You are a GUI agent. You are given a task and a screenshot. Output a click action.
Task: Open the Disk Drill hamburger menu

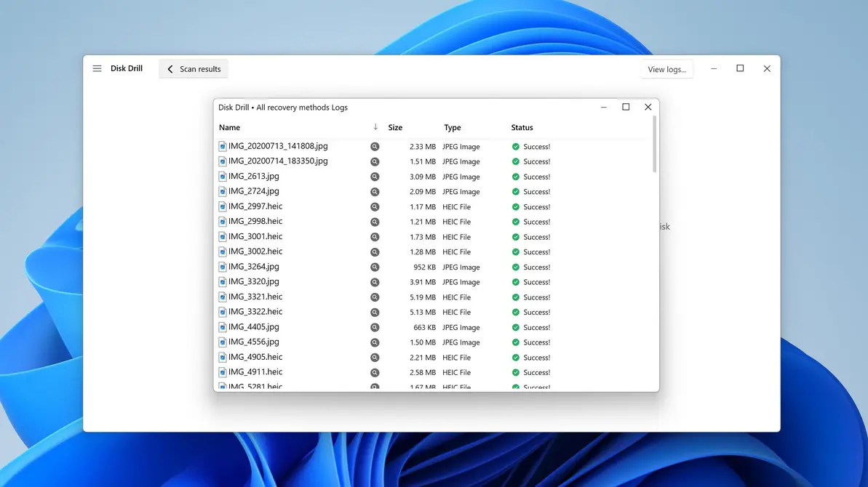(x=97, y=69)
